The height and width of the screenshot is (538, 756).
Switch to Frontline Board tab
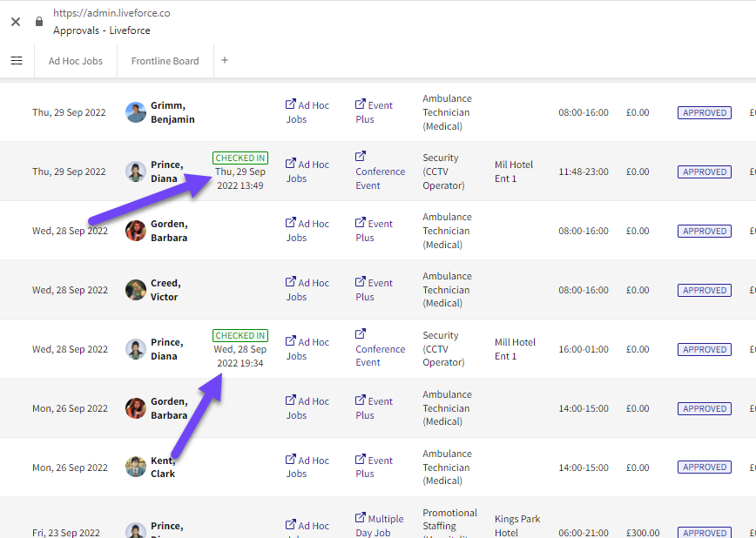pos(165,61)
